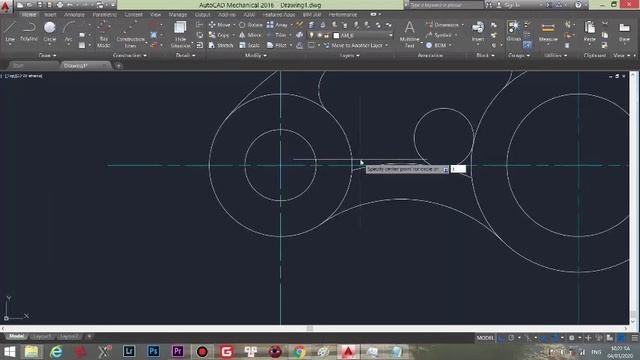Image resolution: width=640 pixels, height=360 pixels.
Task: Open the Construction Lines tool
Action: coord(130,35)
